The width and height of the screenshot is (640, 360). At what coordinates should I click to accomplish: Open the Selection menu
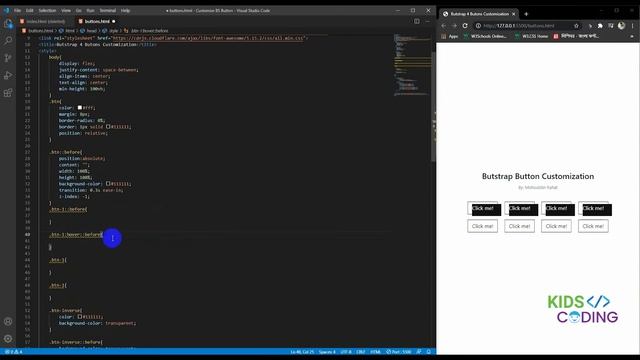[x=47, y=11]
